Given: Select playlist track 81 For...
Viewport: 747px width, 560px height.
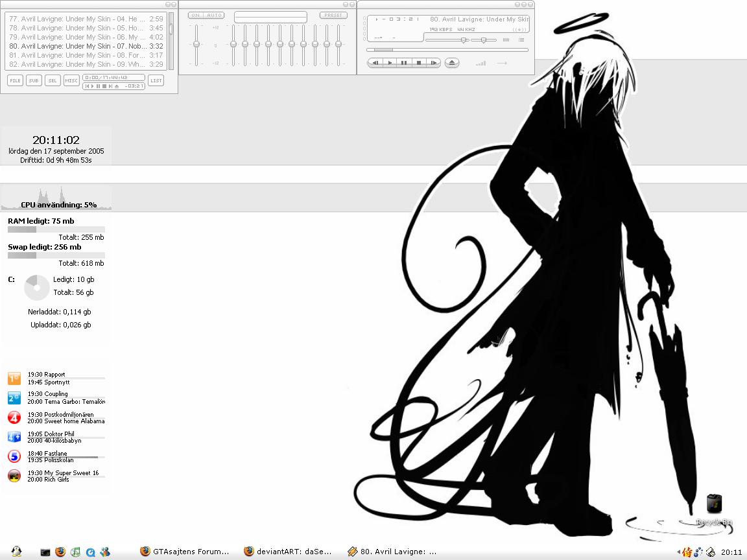Looking at the screenshot, I should 86,55.
